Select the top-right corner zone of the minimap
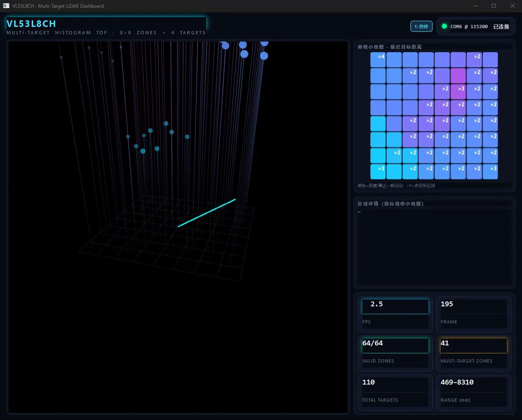 tap(490, 60)
